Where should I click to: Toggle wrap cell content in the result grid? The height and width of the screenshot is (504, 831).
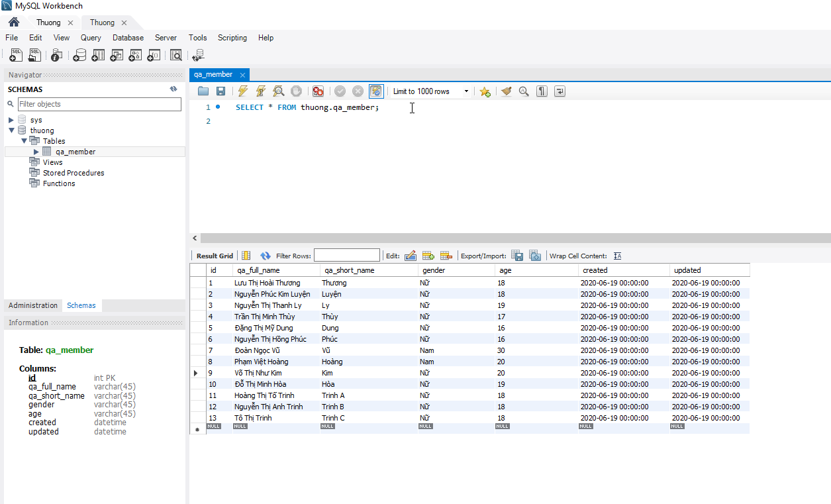coord(618,256)
